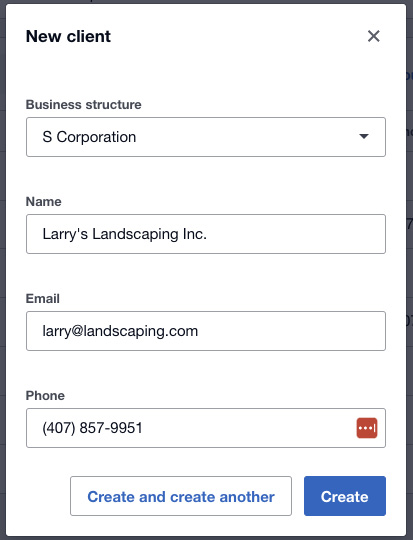Screen dimensions: 413x540
Task: Click on (407) 857-9951 text
Action: [x=92, y=428]
